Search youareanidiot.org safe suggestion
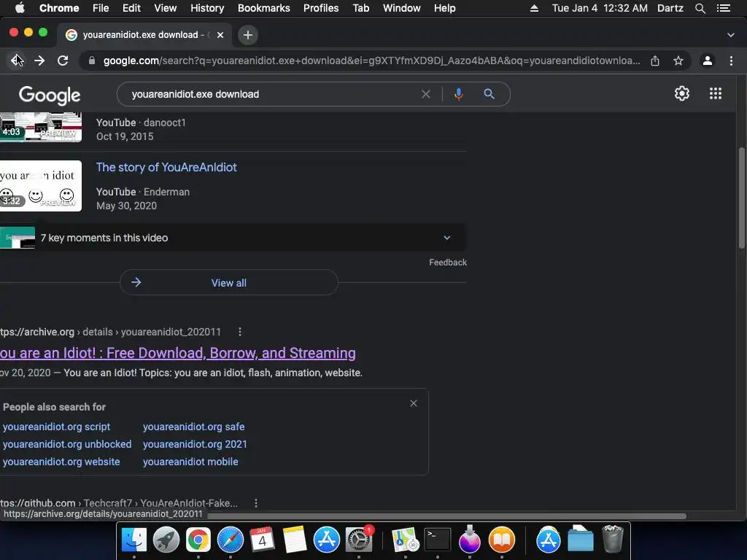 tap(194, 427)
